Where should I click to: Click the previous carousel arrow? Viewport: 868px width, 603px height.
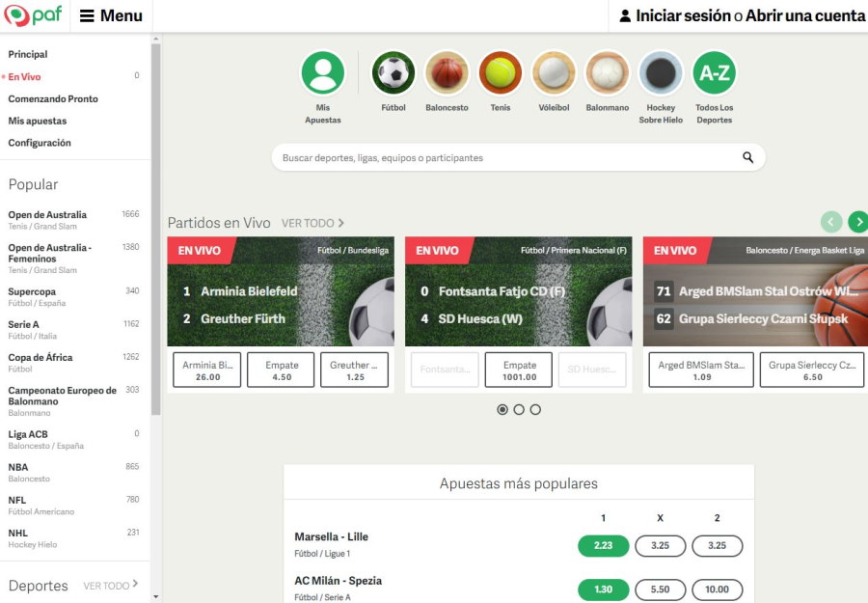coord(831,222)
